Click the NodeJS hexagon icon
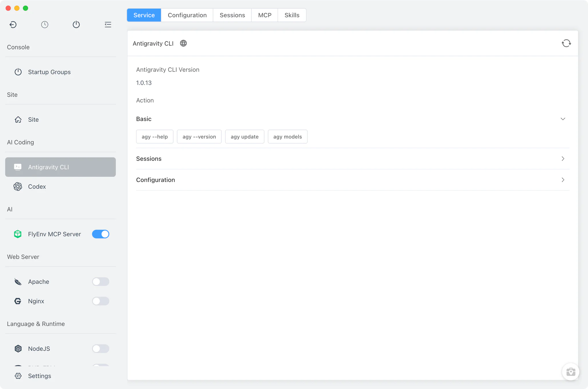Viewport: 588px width, 389px height. tap(18, 348)
